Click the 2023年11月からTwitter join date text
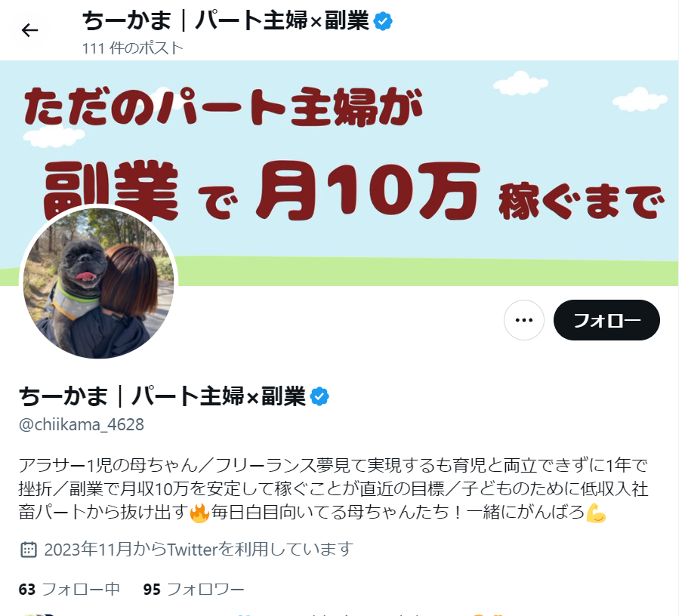685x616 pixels. tap(199, 550)
